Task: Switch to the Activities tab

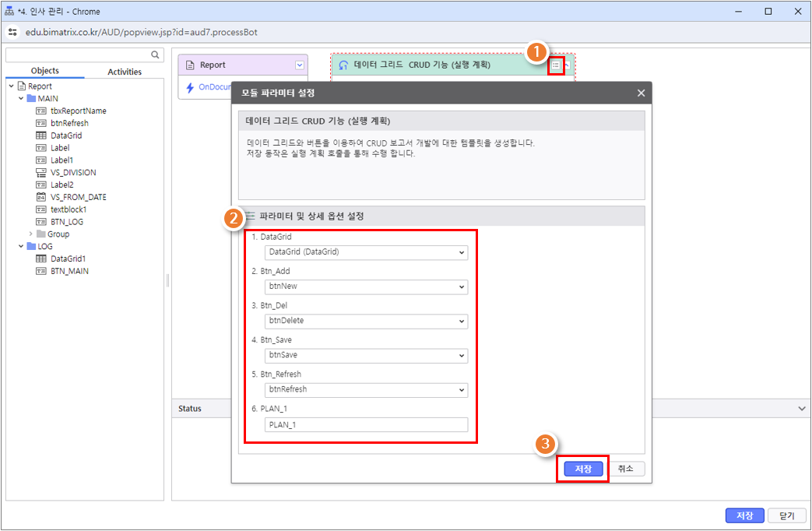Action: click(x=125, y=72)
